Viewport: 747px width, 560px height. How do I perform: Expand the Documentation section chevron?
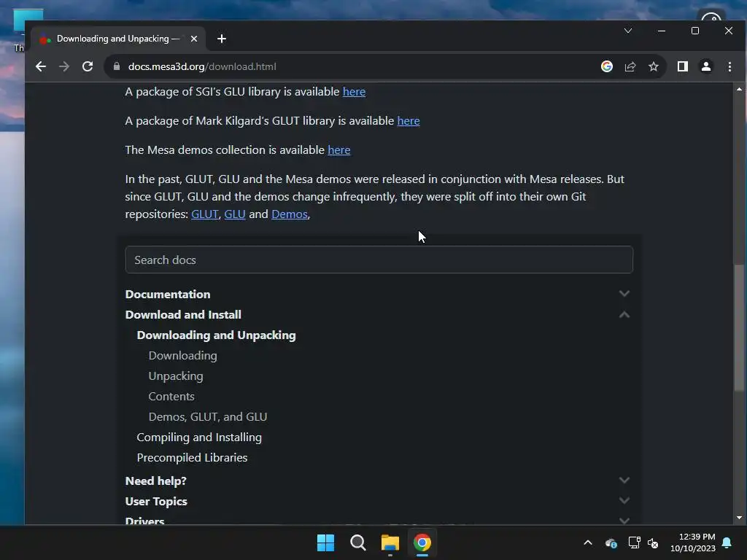[624, 294]
